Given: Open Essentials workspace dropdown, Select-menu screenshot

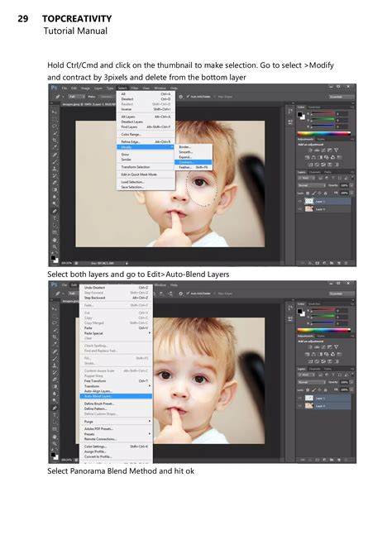Looking at the screenshot, I should click(x=342, y=97).
